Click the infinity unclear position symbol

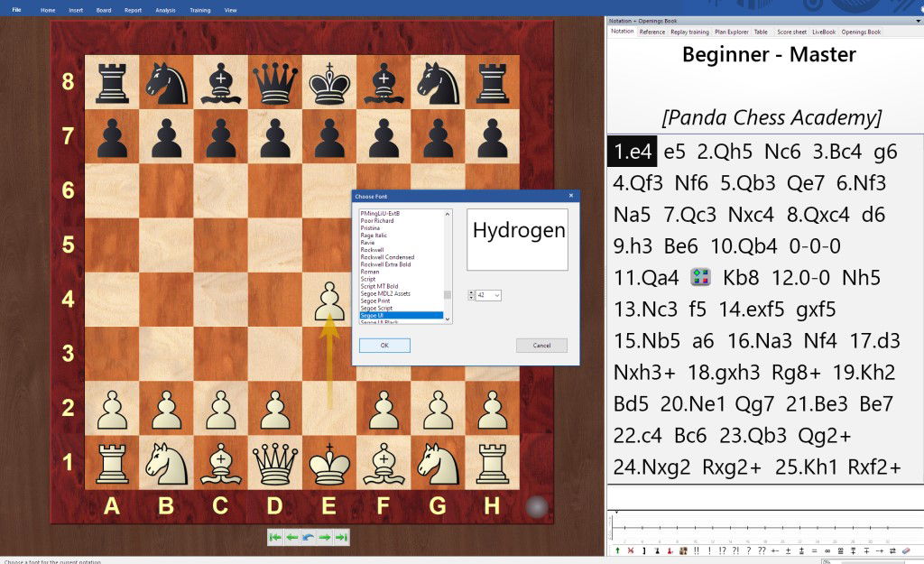coord(827,550)
